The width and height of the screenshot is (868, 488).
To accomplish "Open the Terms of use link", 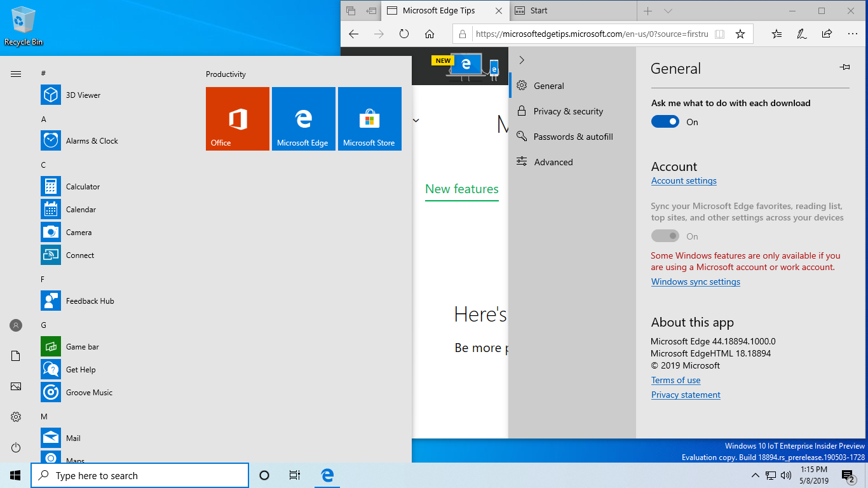I will click(675, 380).
